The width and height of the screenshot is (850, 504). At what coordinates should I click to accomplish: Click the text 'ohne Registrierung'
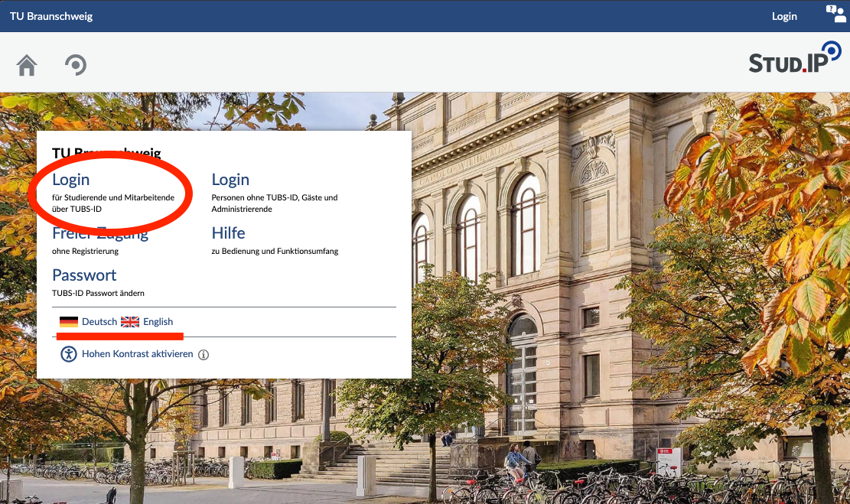[85, 251]
